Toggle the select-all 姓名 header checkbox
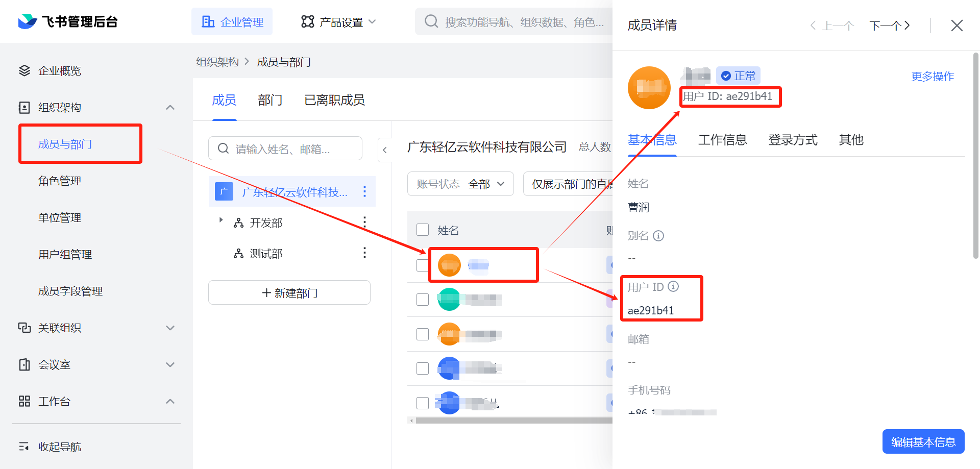 (423, 230)
